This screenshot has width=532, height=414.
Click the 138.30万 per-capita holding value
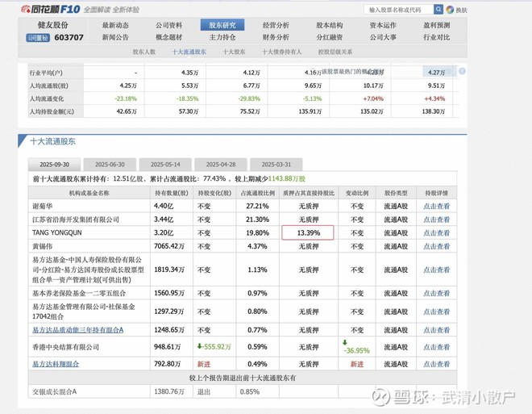tap(434, 111)
